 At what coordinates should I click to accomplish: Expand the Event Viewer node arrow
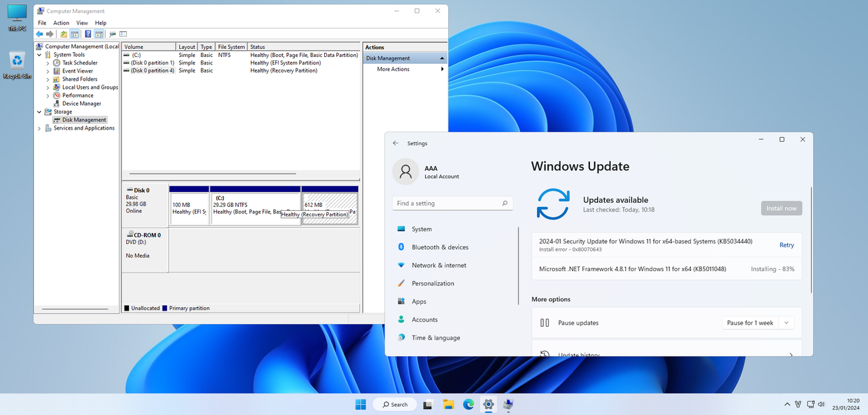click(48, 71)
